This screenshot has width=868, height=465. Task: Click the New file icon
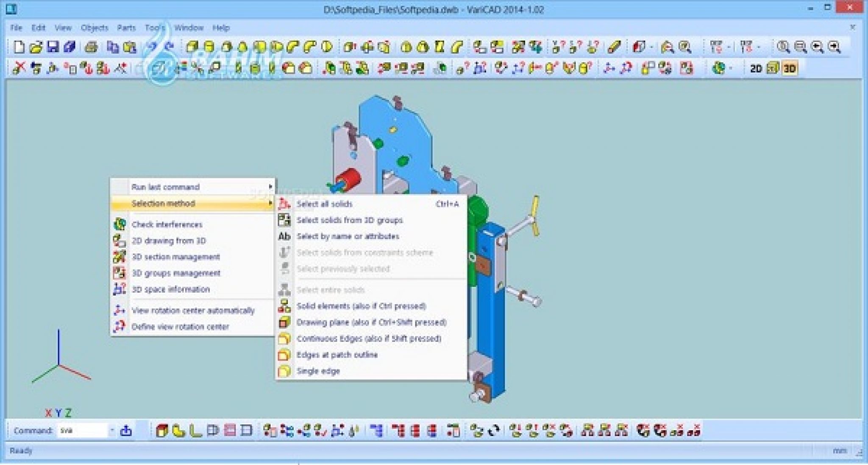19,47
